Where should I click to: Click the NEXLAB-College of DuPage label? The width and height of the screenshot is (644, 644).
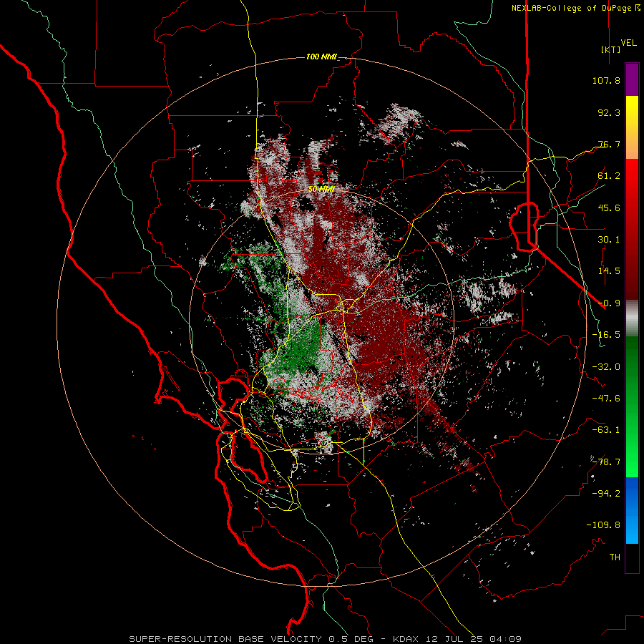[575, 8]
